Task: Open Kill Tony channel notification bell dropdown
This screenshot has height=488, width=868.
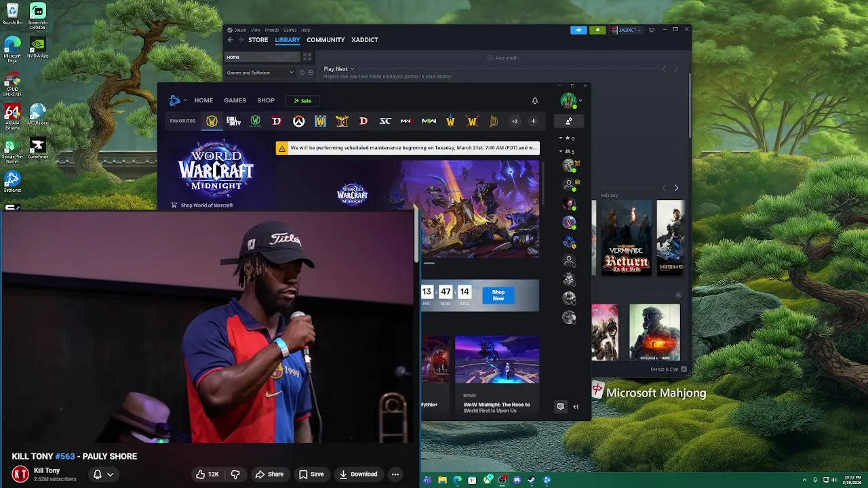Action: coord(103,474)
